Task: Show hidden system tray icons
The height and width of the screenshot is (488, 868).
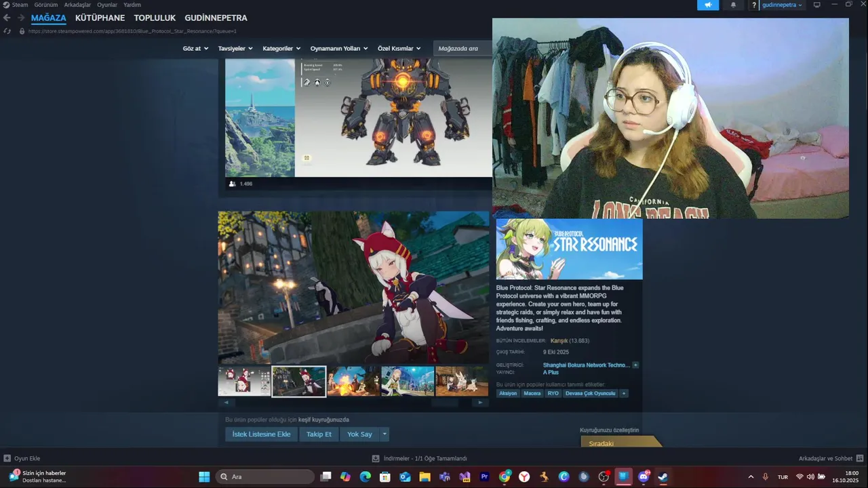Action: coord(751,476)
